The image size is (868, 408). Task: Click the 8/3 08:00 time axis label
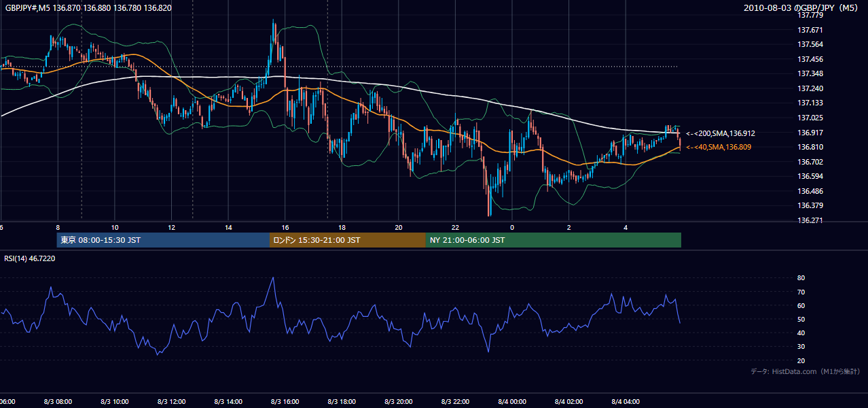point(58,402)
